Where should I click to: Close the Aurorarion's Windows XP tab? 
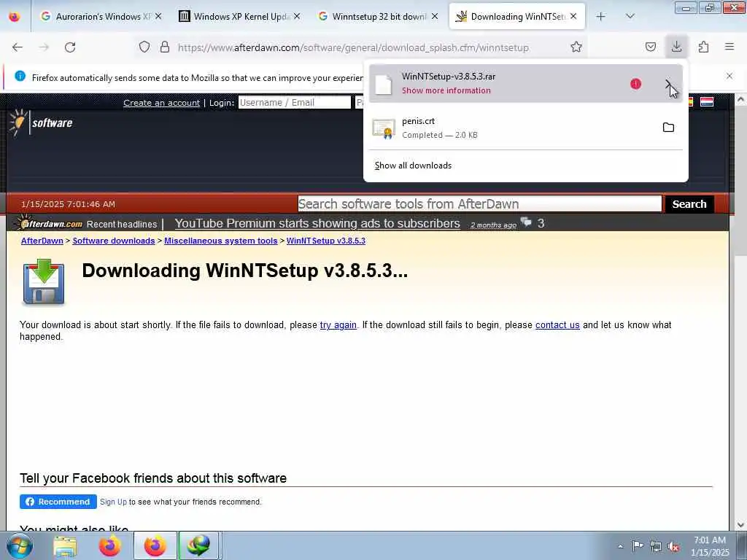point(158,17)
